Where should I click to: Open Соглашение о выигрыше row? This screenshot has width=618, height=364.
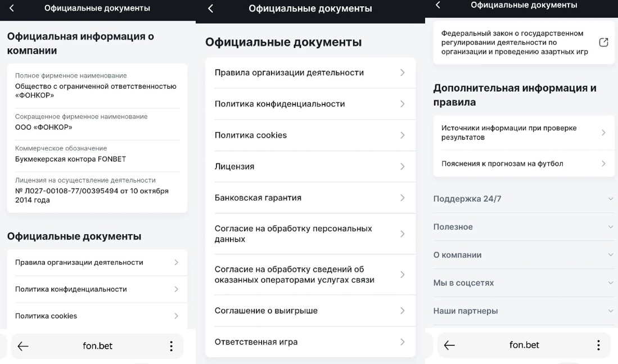[x=310, y=311]
